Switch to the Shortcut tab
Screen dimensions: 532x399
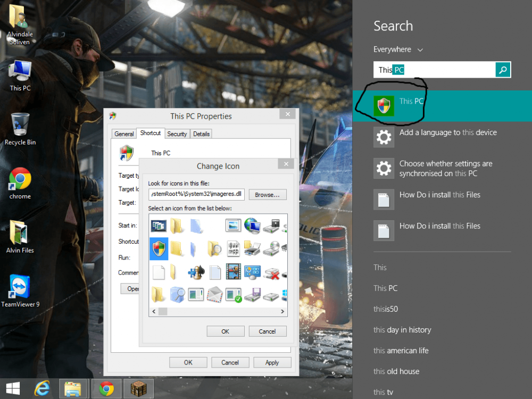click(x=151, y=133)
